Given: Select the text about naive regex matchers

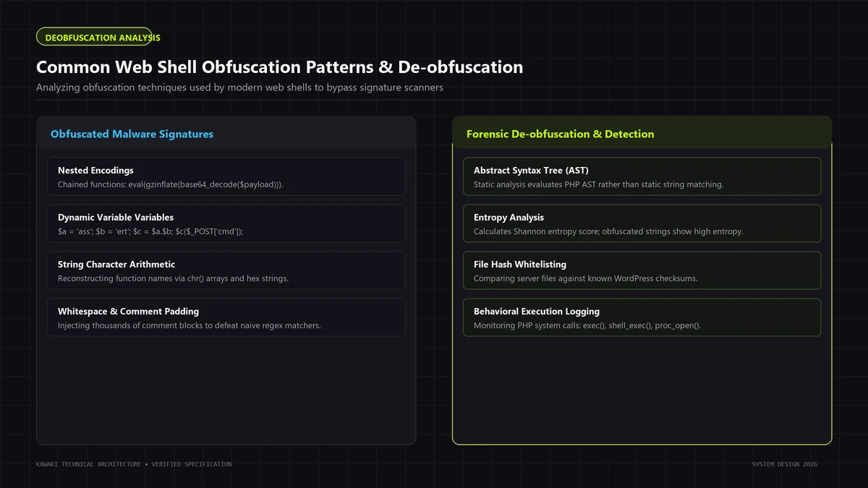Looking at the screenshot, I should [189, 325].
